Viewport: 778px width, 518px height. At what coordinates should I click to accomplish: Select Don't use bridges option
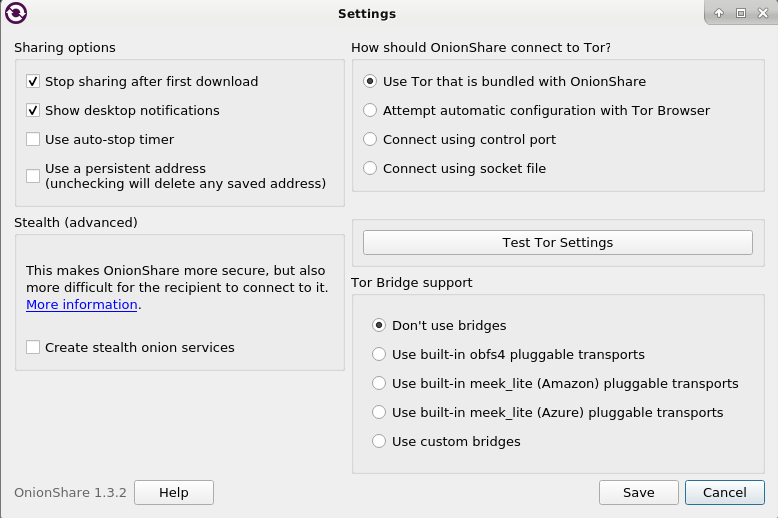click(x=379, y=326)
